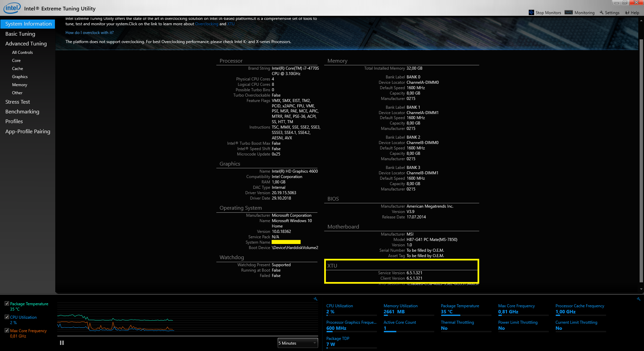The image size is (644, 351).
Task: Pause the live graph recording
Action: (x=62, y=343)
